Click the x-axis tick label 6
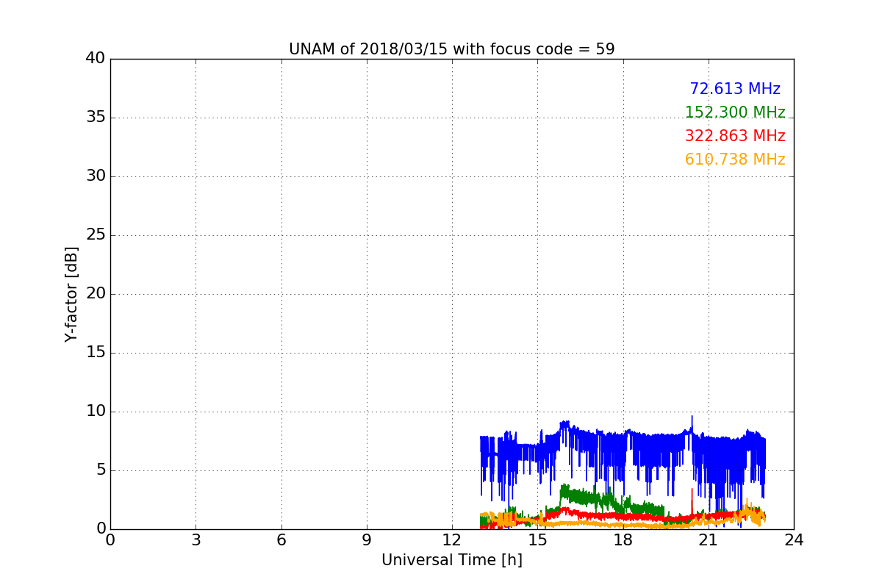The image size is (882, 588). click(281, 540)
